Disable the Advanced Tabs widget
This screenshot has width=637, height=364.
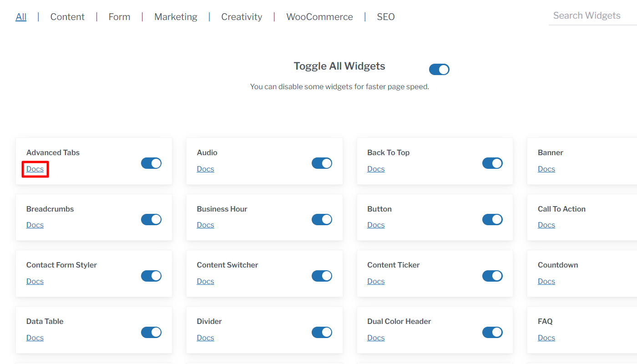pyautogui.click(x=151, y=163)
